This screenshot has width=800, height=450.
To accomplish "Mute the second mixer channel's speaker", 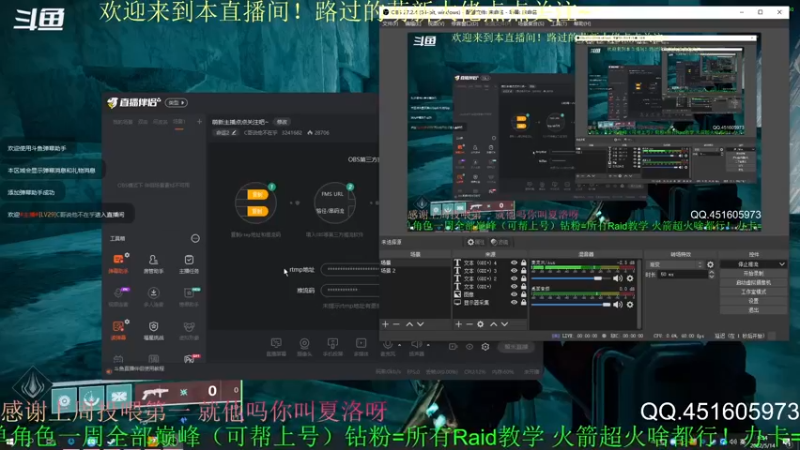I will click(618, 305).
